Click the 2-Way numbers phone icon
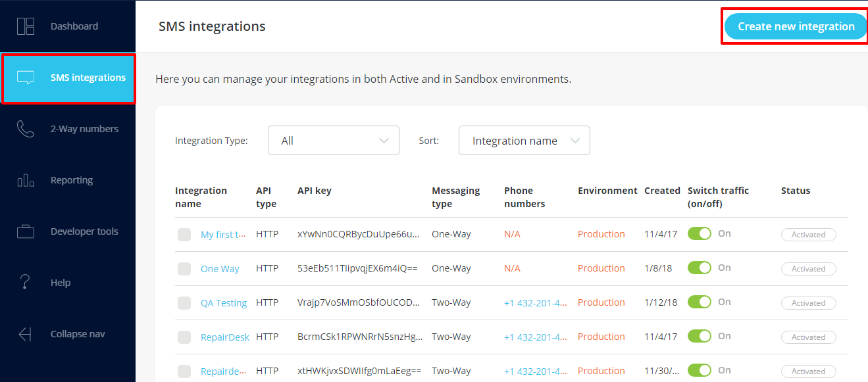Viewport: 868px width, 382px height. pyautogui.click(x=26, y=129)
